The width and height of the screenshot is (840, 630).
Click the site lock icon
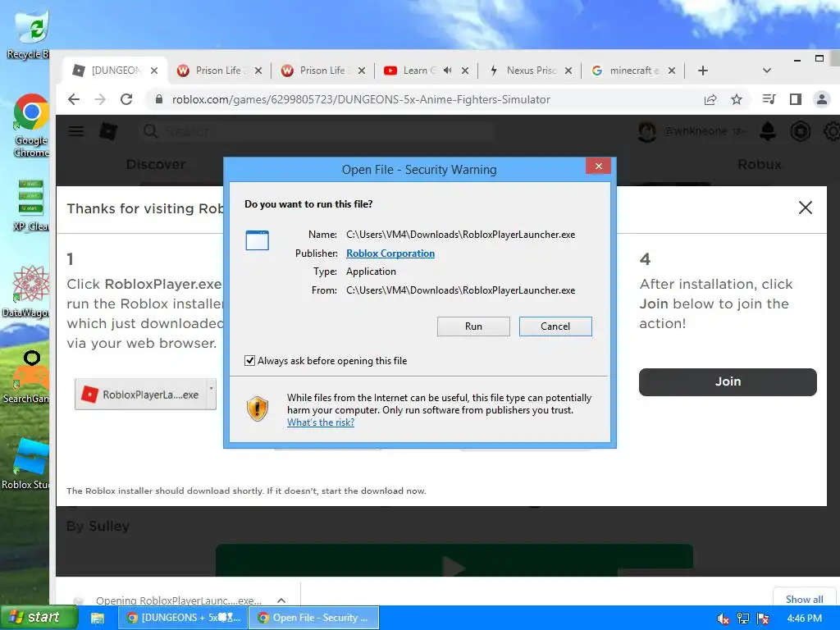[158, 99]
